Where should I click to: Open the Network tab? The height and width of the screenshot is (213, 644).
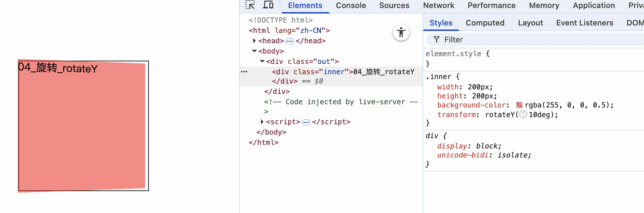438,5
